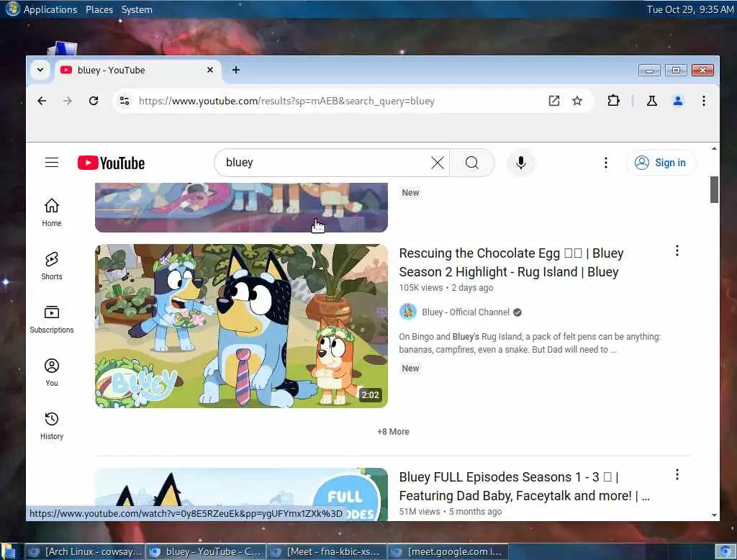Open the browser extensions puzzle icon

[613, 101]
